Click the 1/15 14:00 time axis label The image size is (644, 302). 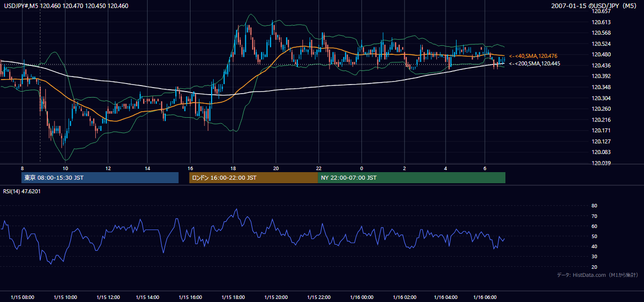(x=148, y=297)
